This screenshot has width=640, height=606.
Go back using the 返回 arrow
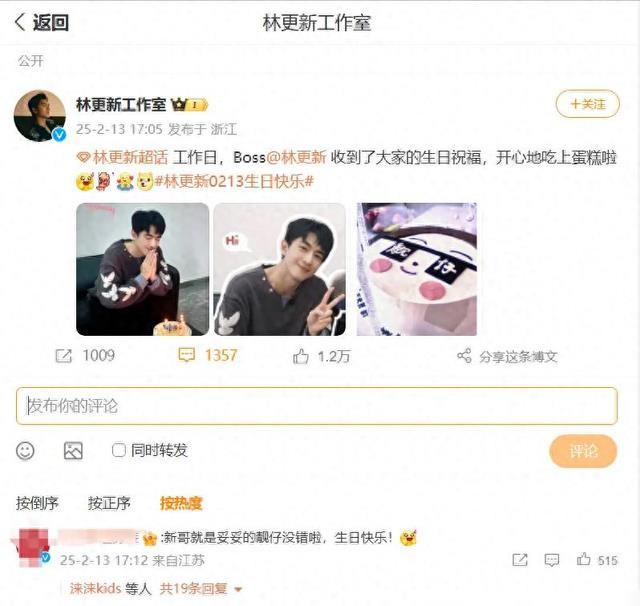[20, 22]
